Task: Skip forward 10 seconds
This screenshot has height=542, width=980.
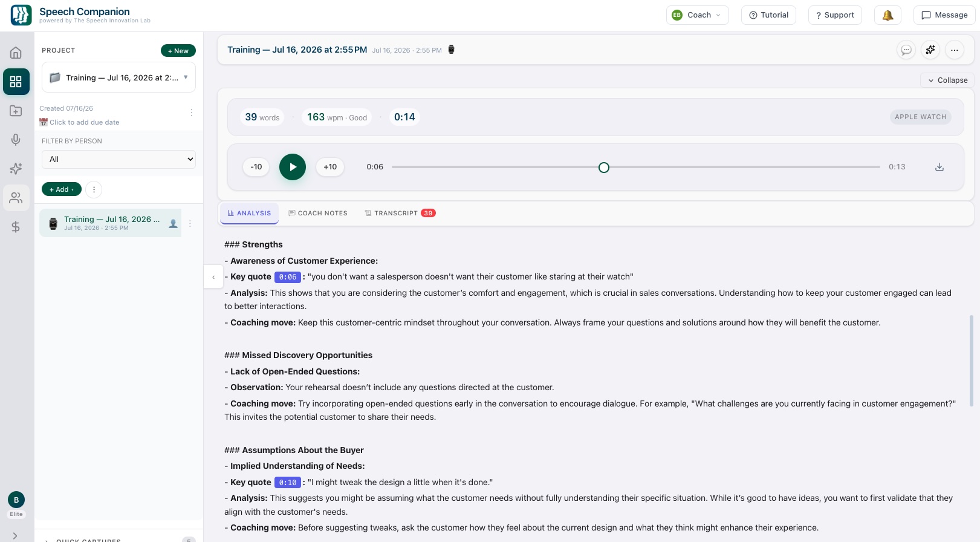Action: (330, 167)
